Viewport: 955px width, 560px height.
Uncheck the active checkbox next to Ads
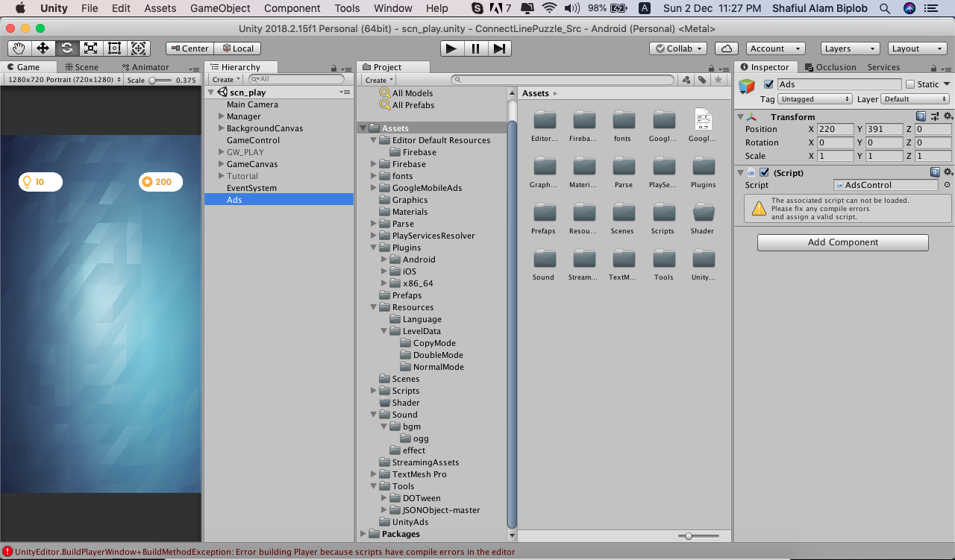pos(768,84)
